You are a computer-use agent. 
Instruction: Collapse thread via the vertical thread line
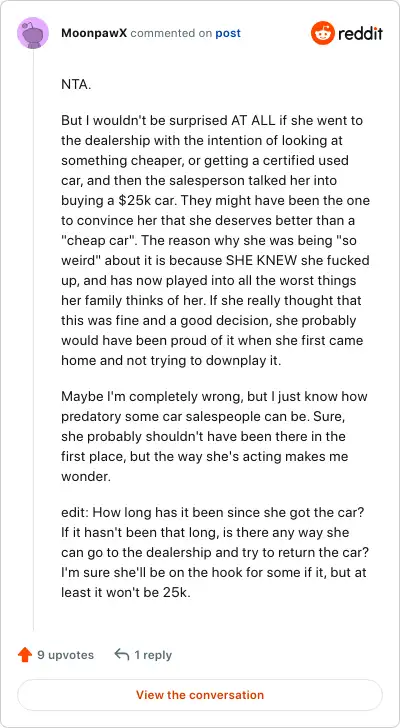(x=33, y=340)
